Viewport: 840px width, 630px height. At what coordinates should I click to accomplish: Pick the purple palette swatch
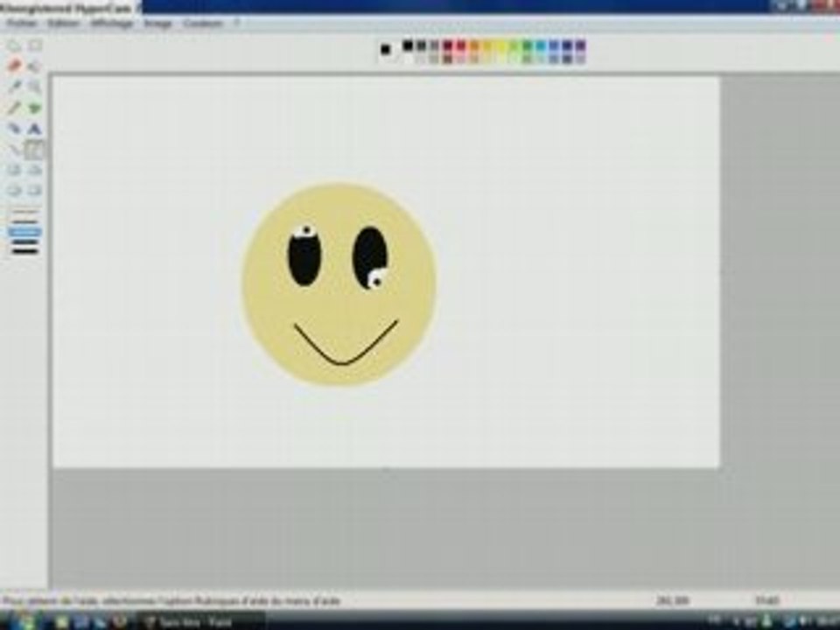580,45
